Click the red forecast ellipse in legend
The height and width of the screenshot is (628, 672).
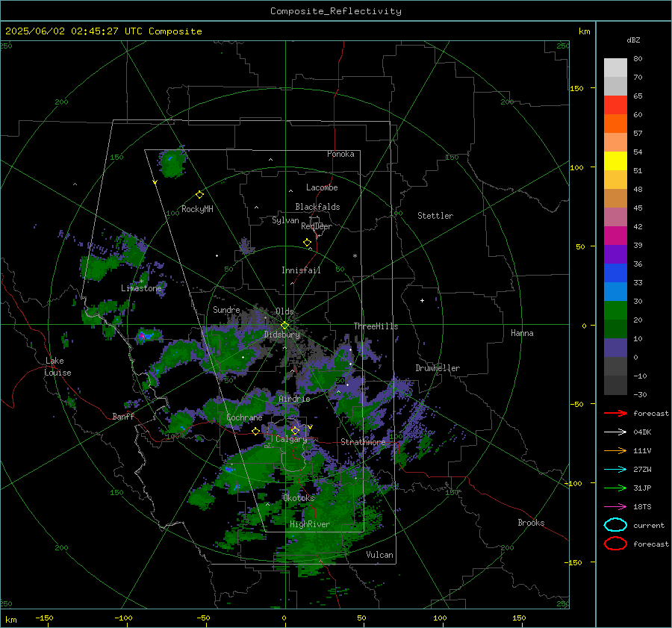coord(615,544)
